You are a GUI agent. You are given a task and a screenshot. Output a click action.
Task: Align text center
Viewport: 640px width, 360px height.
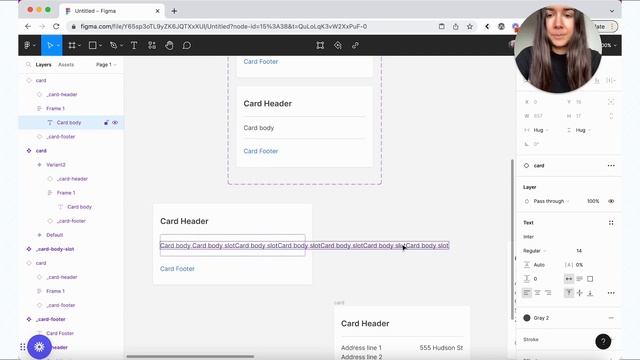tap(538, 293)
